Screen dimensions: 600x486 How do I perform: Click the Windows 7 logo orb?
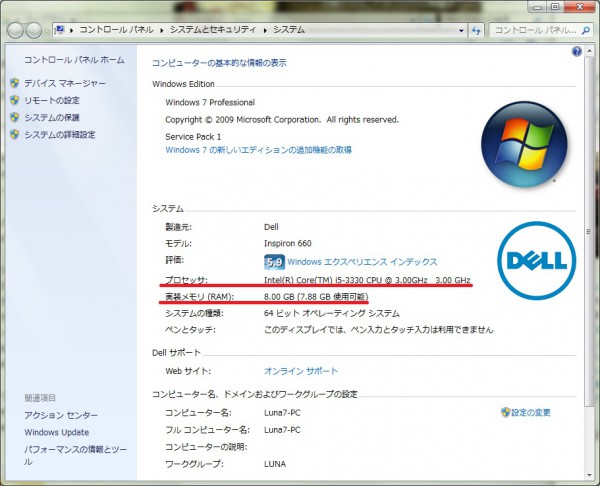(524, 144)
